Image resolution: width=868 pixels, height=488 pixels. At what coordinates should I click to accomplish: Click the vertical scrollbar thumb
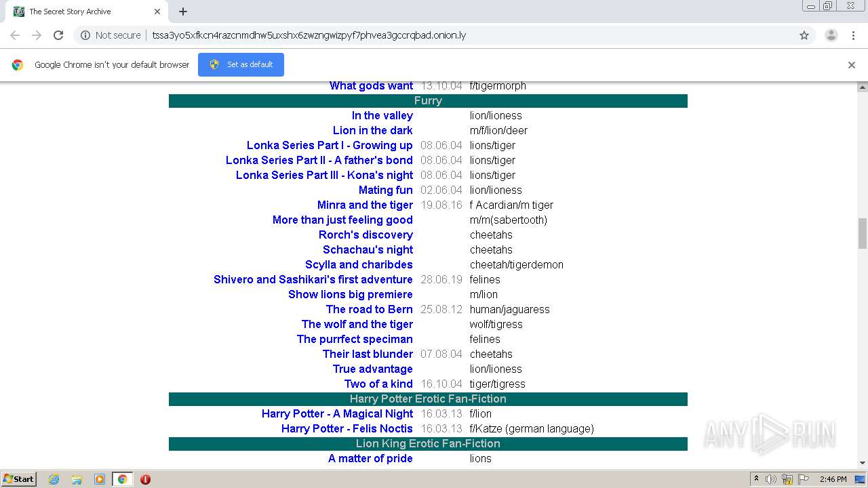[863, 233]
